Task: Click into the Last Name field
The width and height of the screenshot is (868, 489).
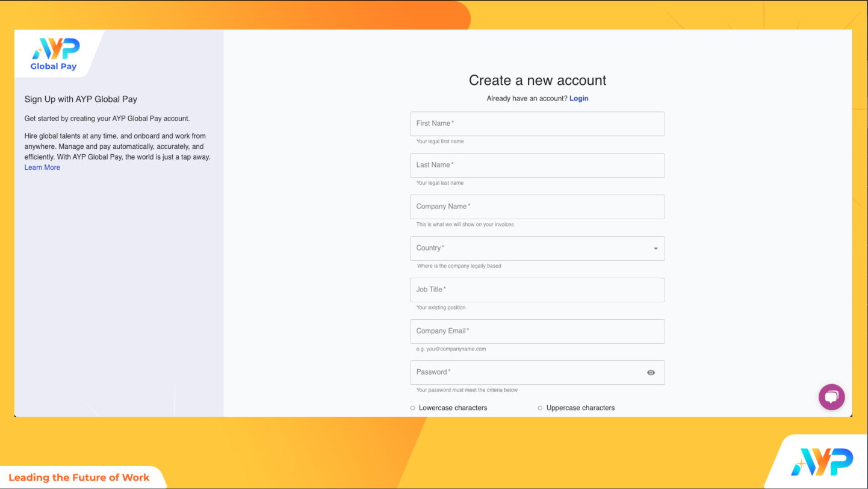Action: click(537, 165)
